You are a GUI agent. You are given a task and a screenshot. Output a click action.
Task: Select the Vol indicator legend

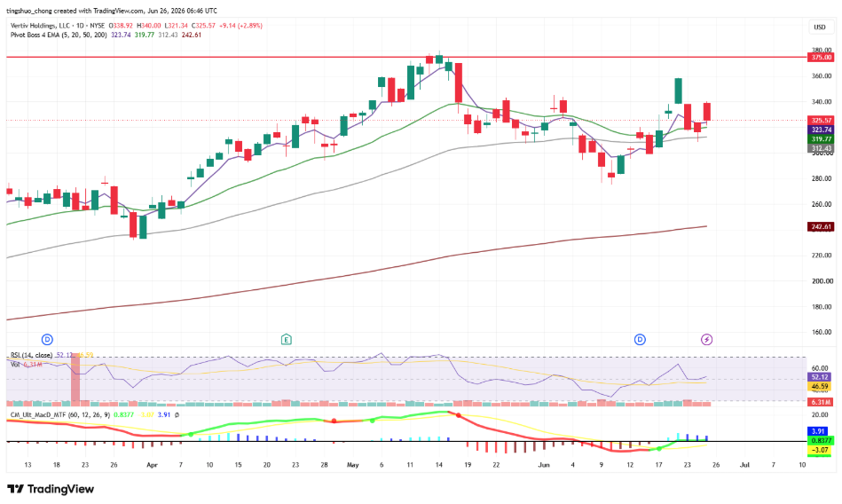click(15, 365)
